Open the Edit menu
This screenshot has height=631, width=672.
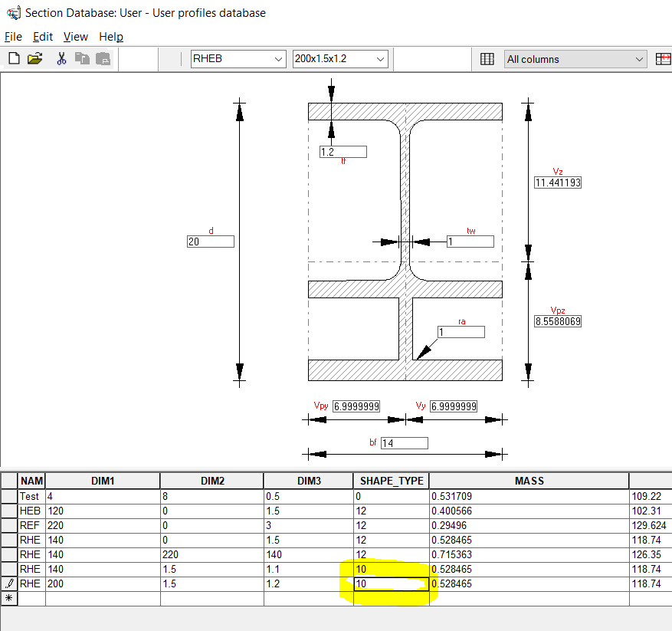43,36
